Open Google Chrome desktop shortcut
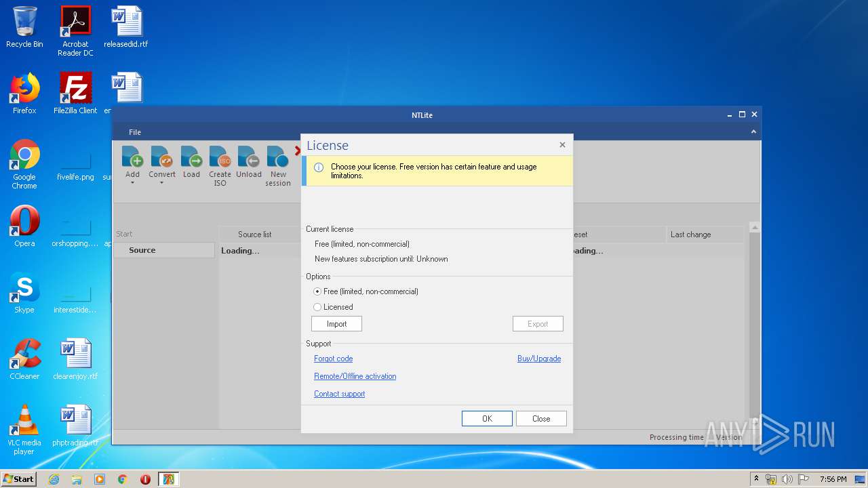The image size is (868, 488). pos(24,165)
